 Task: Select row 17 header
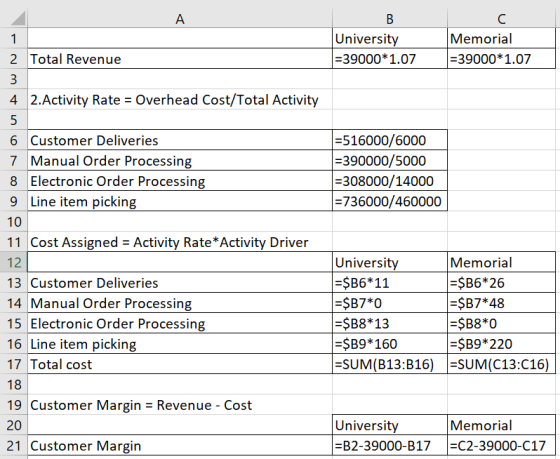click(x=14, y=364)
